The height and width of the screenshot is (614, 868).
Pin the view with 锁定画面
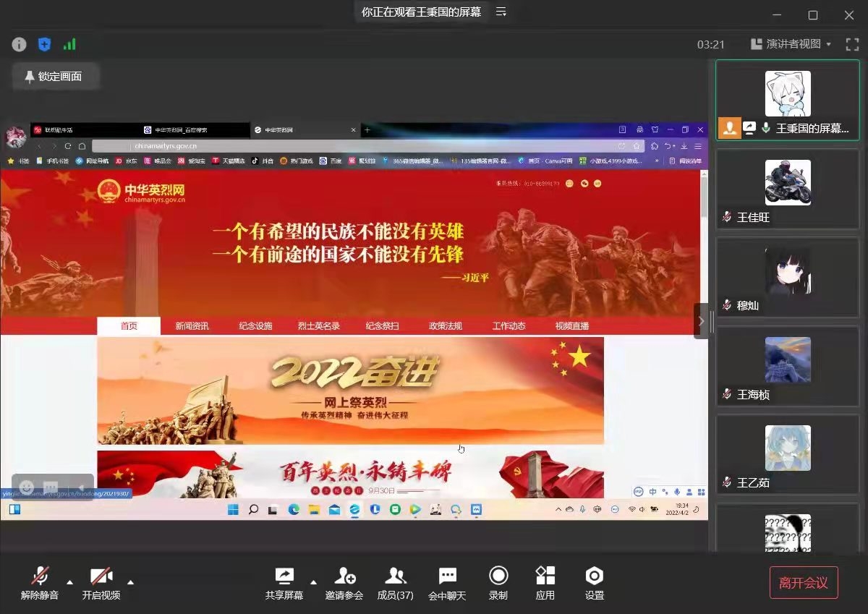click(x=54, y=77)
